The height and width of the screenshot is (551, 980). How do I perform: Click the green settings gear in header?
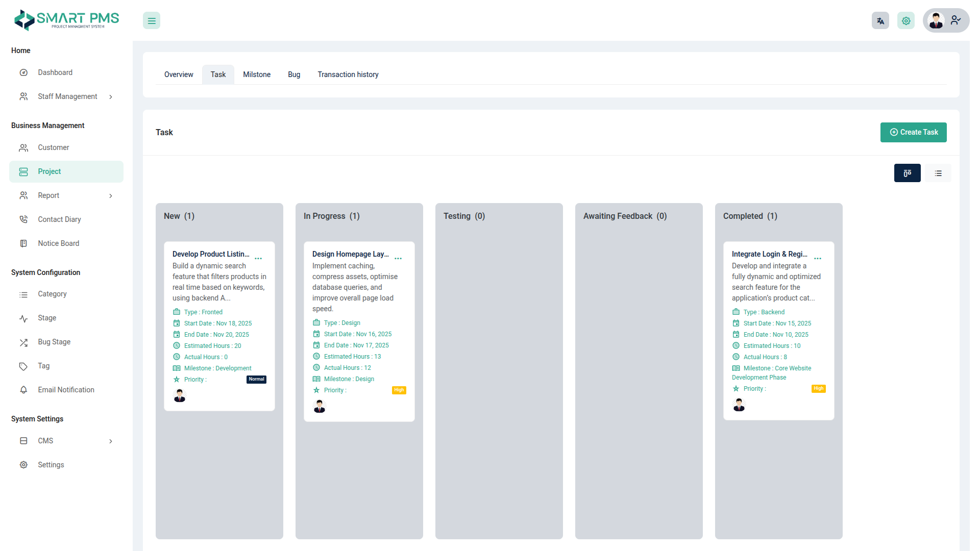pyautogui.click(x=906, y=21)
